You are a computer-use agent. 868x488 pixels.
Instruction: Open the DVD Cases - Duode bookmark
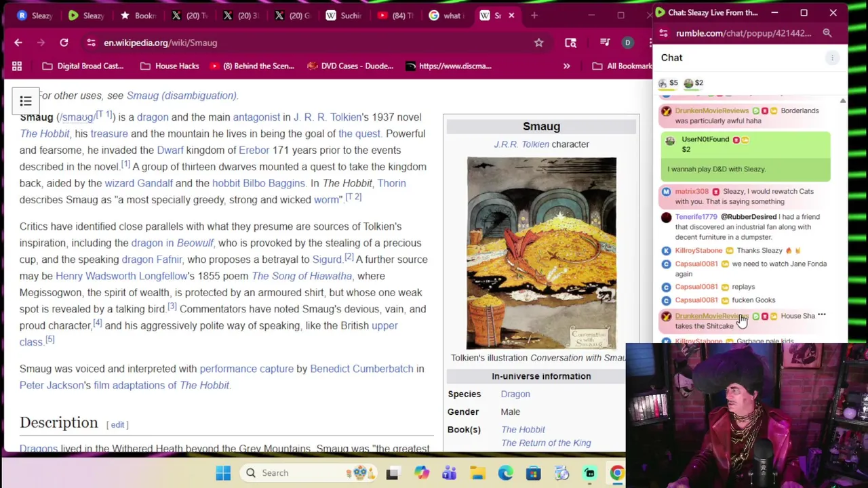pyautogui.click(x=351, y=66)
